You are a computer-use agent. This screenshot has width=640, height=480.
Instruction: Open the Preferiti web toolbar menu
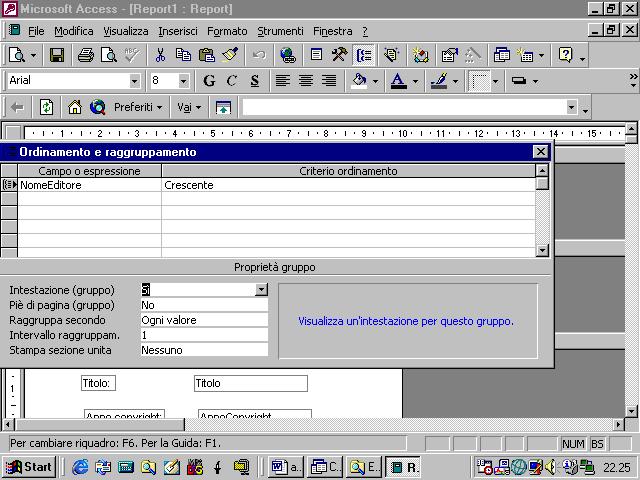point(138,107)
